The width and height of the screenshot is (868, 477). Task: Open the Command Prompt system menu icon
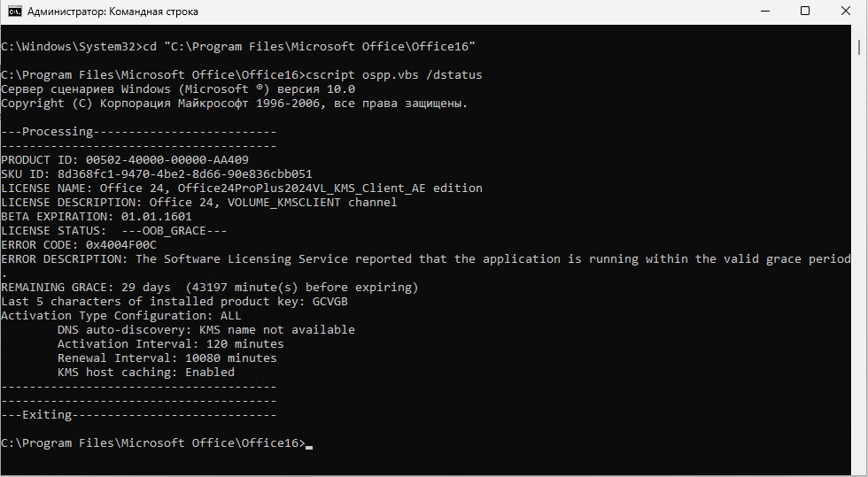click(x=15, y=12)
